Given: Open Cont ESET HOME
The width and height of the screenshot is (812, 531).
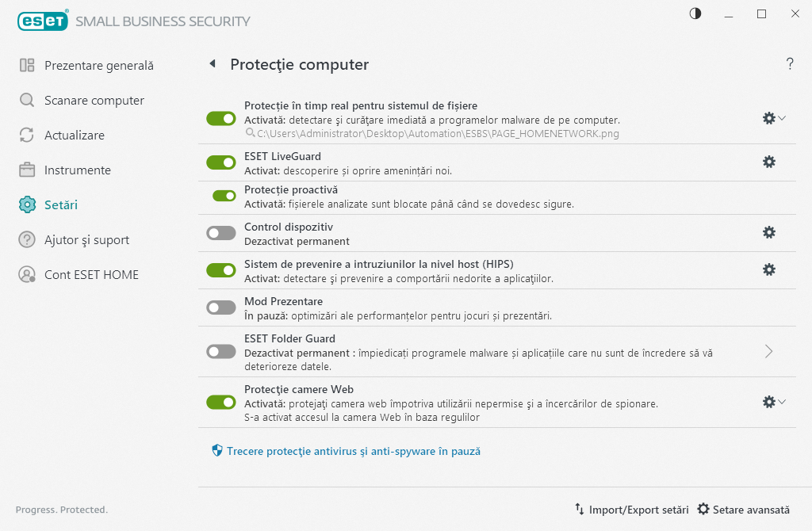Looking at the screenshot, I should coord(90,274).
